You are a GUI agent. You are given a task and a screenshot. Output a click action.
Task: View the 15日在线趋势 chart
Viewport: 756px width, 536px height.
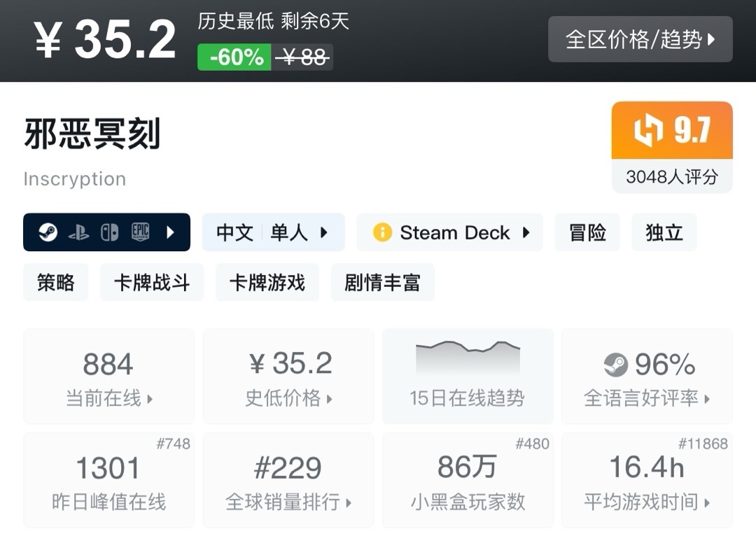click(x=467, y=376)
